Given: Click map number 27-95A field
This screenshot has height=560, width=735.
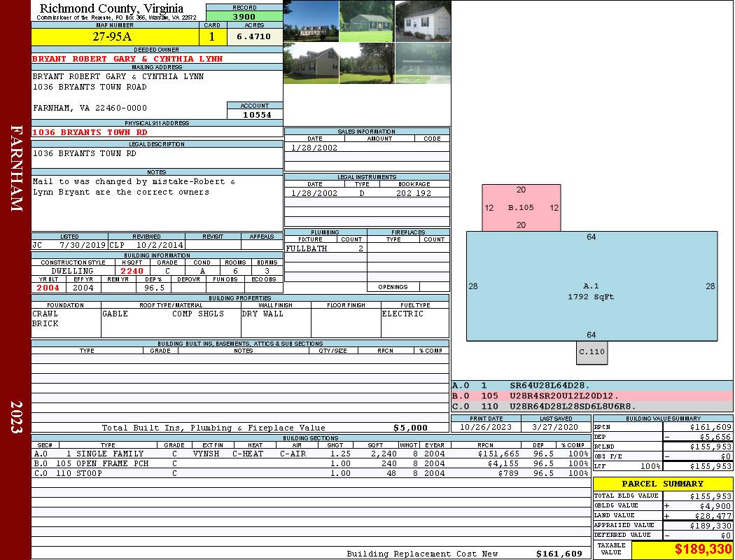Looking at the screenshot, I should click(x=115, y=36).
